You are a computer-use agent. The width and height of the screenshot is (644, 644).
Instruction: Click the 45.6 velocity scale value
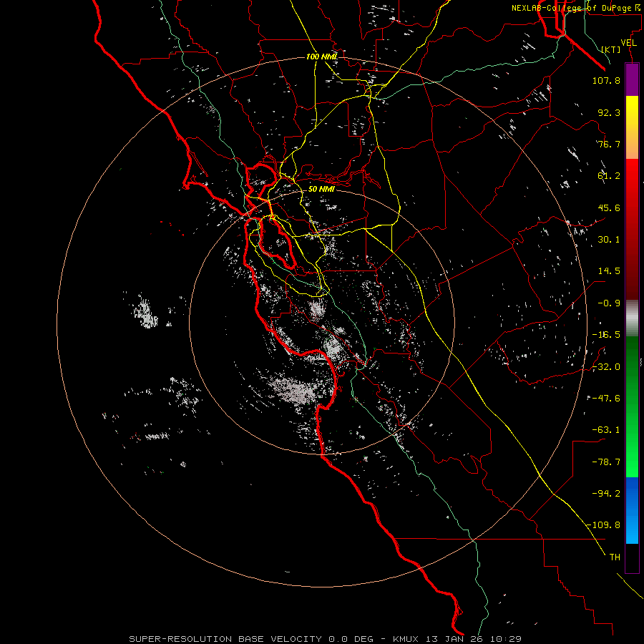[609, 208]
